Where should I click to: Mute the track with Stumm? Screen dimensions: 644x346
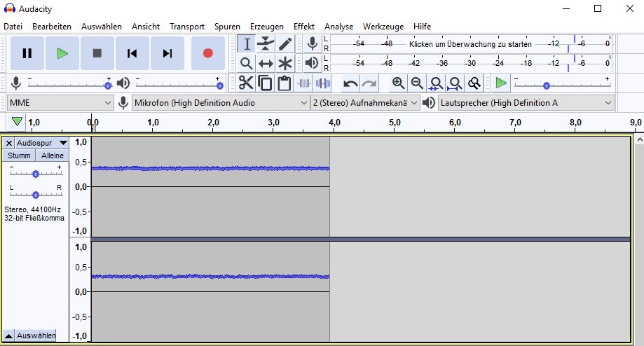tap(19, 155)
